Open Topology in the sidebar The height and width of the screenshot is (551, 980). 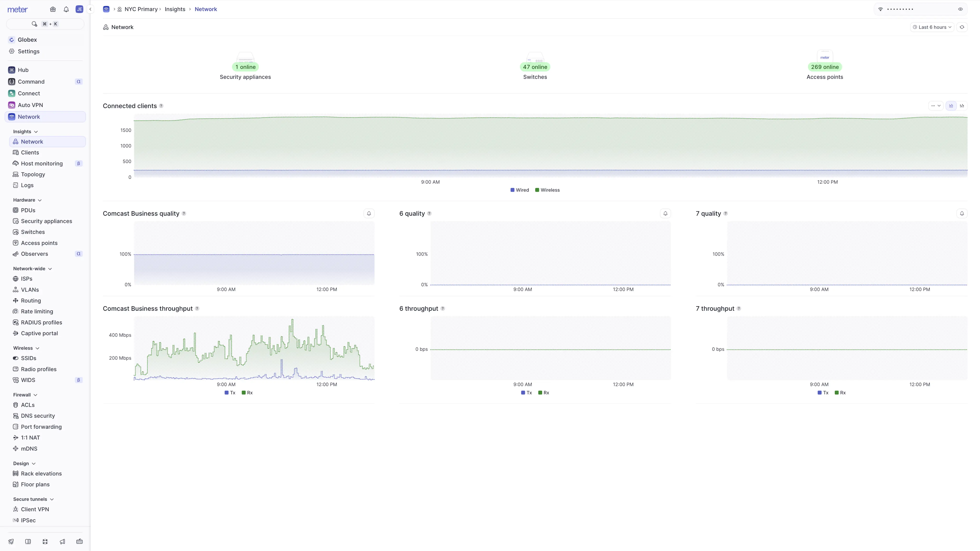click(33, 174)
